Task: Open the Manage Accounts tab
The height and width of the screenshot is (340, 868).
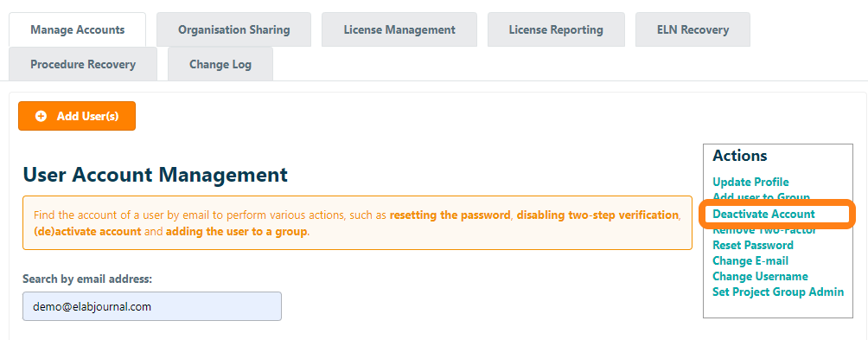Action: click(x=78, y=30)
